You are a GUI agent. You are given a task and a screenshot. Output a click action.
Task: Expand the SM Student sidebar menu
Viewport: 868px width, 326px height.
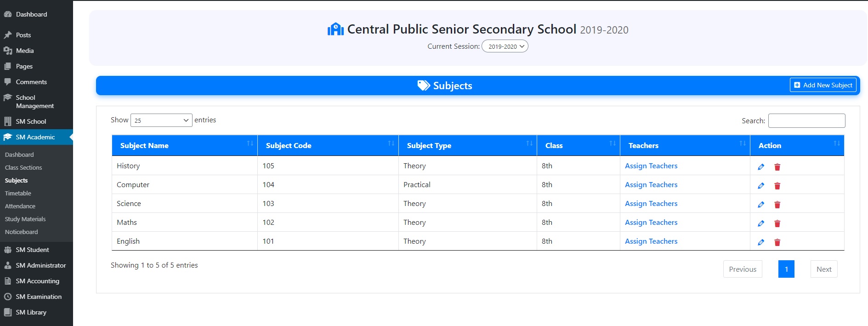click(32, 250)
